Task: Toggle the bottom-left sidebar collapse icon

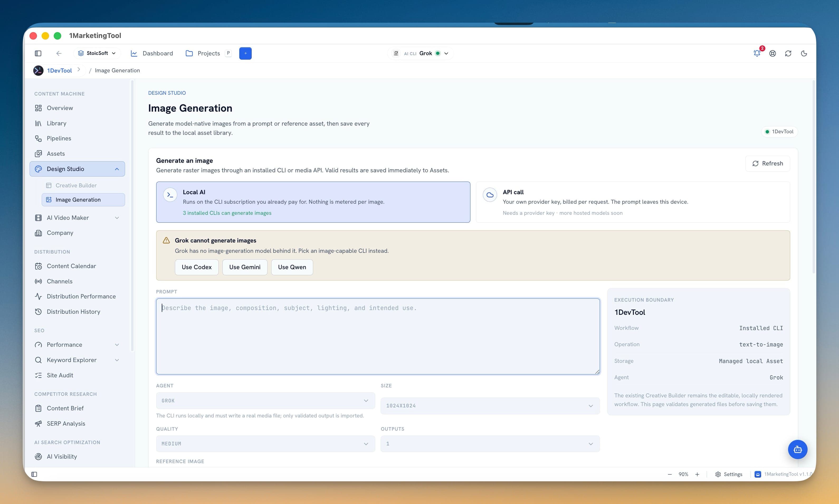Action: point(34,474)
